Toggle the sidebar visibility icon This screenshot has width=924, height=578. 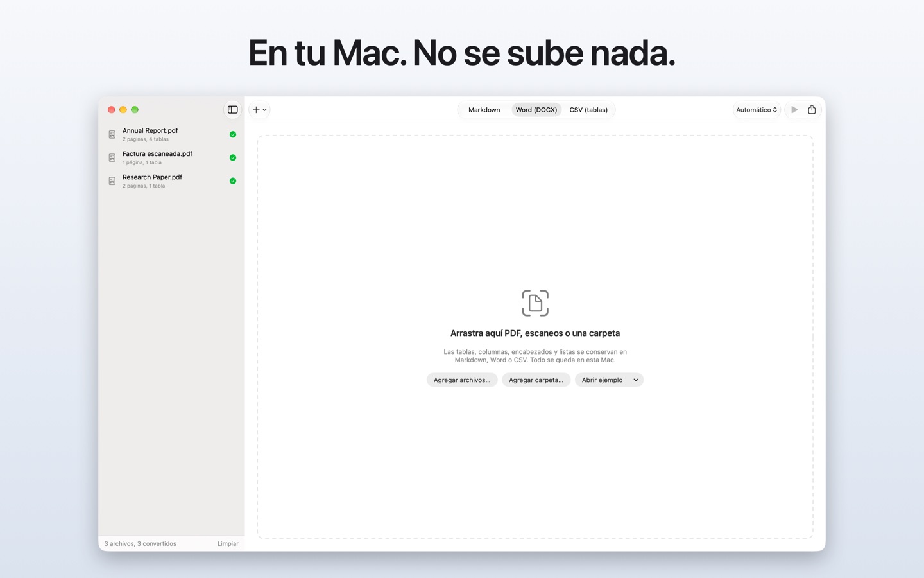tap(232, 110)
